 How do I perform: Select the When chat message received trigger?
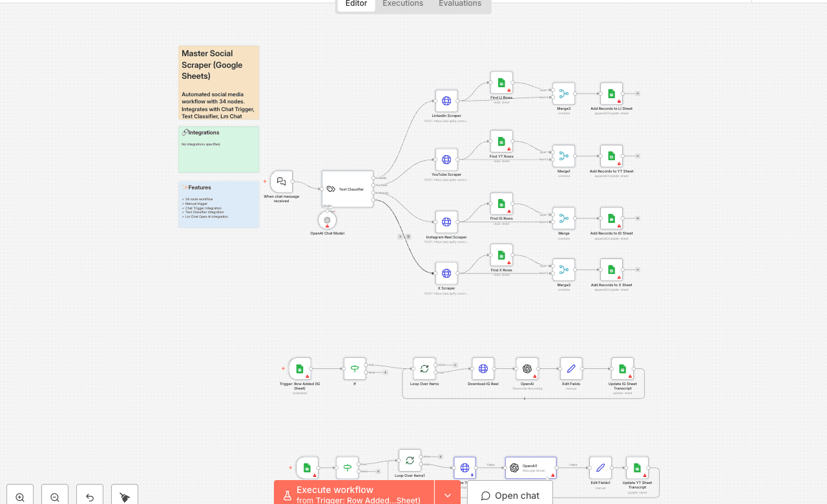(280, 182)
